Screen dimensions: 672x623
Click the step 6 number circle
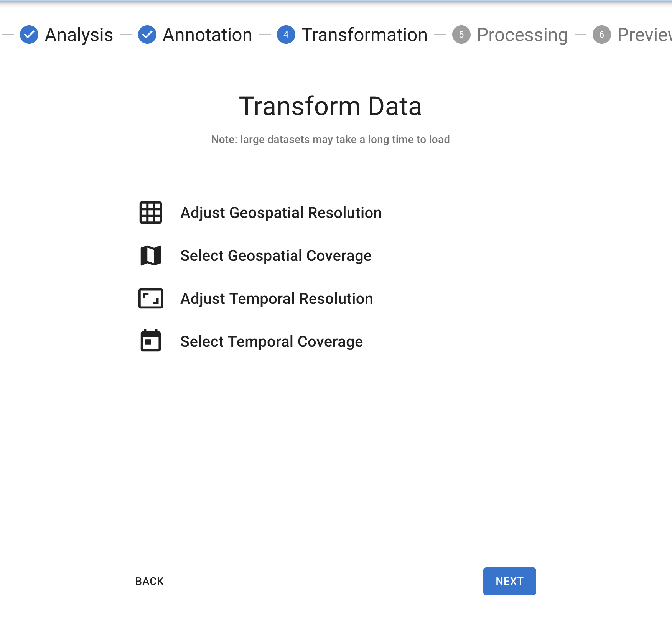(602, 35)
